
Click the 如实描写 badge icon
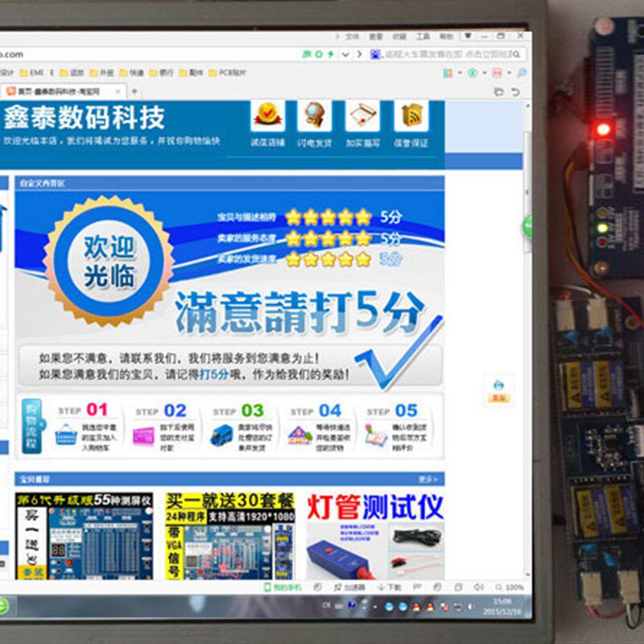(x=362, y=114)
